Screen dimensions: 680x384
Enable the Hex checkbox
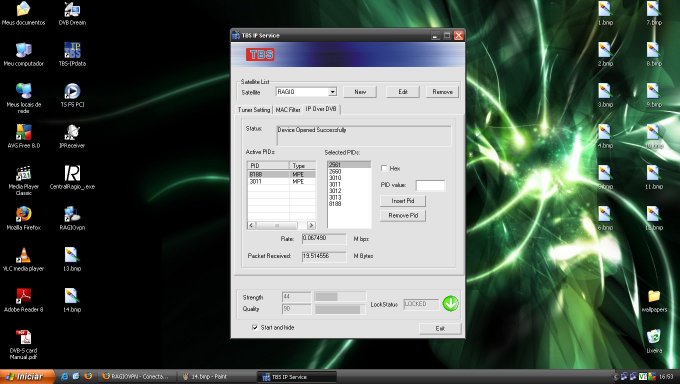click(x=384, y=168)
